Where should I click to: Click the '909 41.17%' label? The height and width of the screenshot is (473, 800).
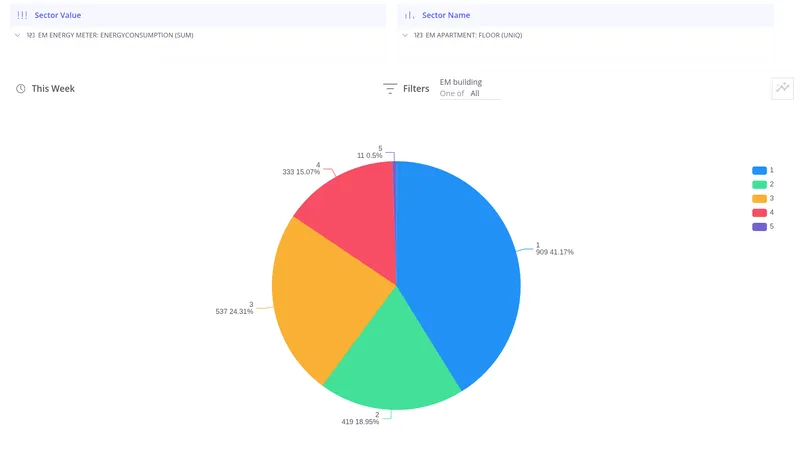[555, 252]
